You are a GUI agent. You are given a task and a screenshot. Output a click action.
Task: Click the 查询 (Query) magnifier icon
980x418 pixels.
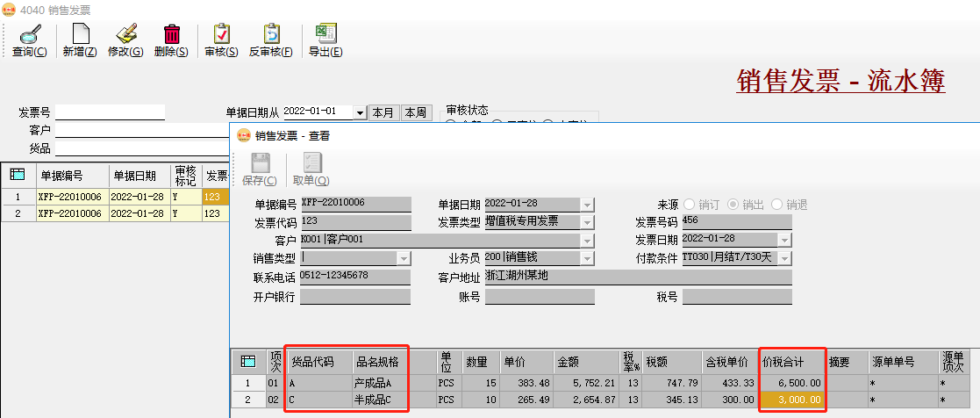coord(30,34)
